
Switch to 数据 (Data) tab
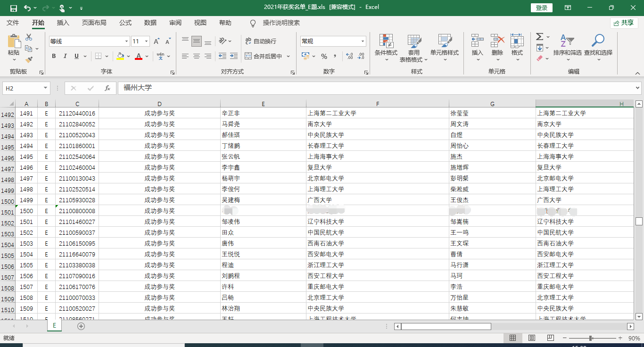point(150,23)
